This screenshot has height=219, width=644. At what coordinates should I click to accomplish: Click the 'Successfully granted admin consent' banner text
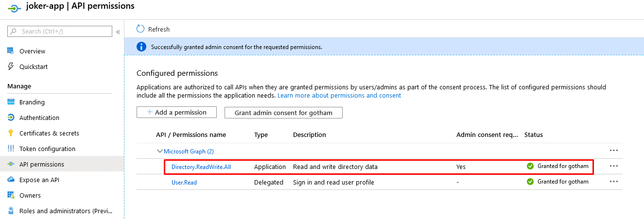[x=237, y=47]
